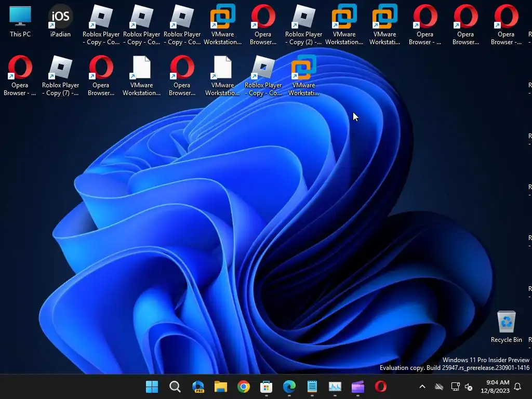Viewport: 532px width, 399px height.
Task: Select the This PC desktop icon
Action: (20, 21)
